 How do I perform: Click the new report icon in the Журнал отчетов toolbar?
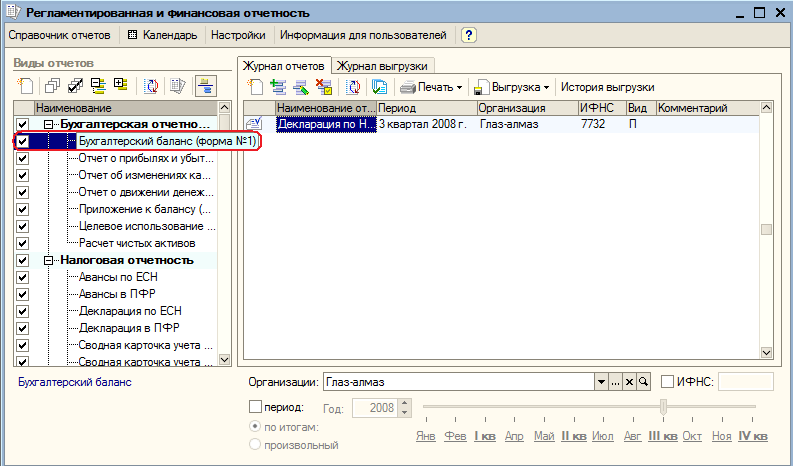255,87
